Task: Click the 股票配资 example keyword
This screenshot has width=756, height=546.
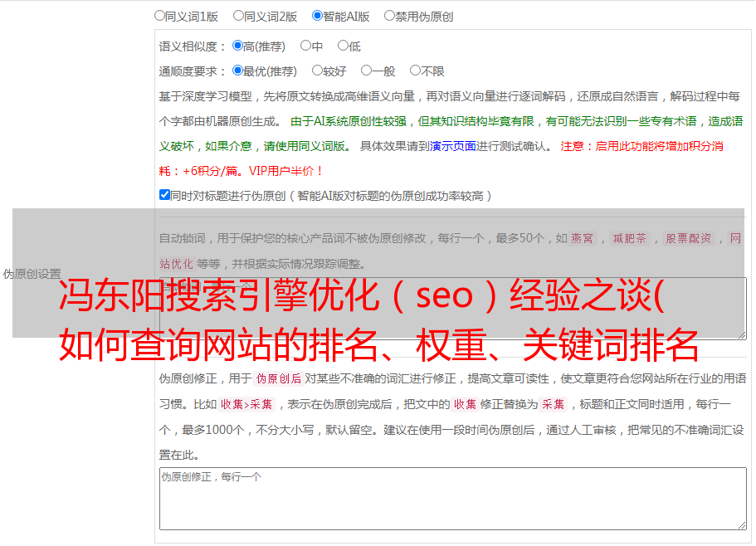Action: click(x=689, y=238)
